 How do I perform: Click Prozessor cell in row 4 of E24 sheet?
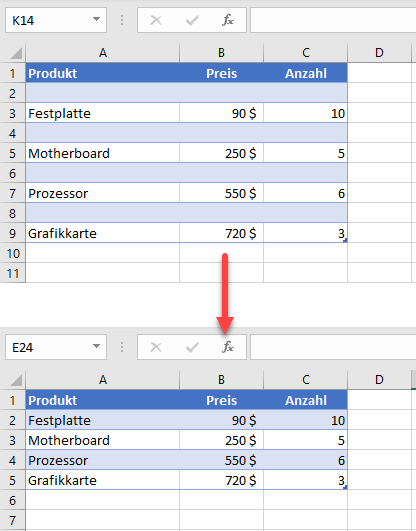click(x=103, y=460)
